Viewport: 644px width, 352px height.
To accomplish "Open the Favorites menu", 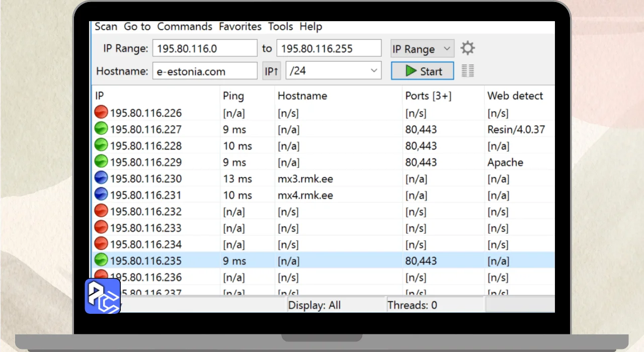I will click(x=240, y=27).
